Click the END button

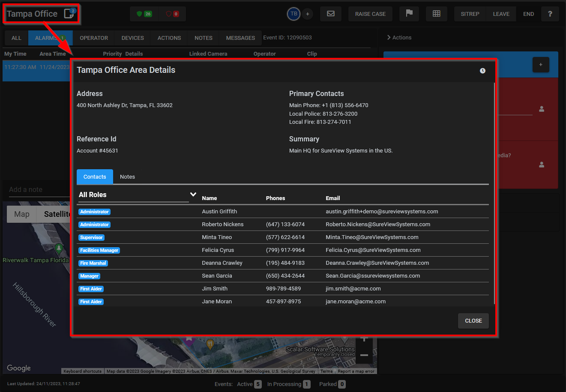pos(528,14)
